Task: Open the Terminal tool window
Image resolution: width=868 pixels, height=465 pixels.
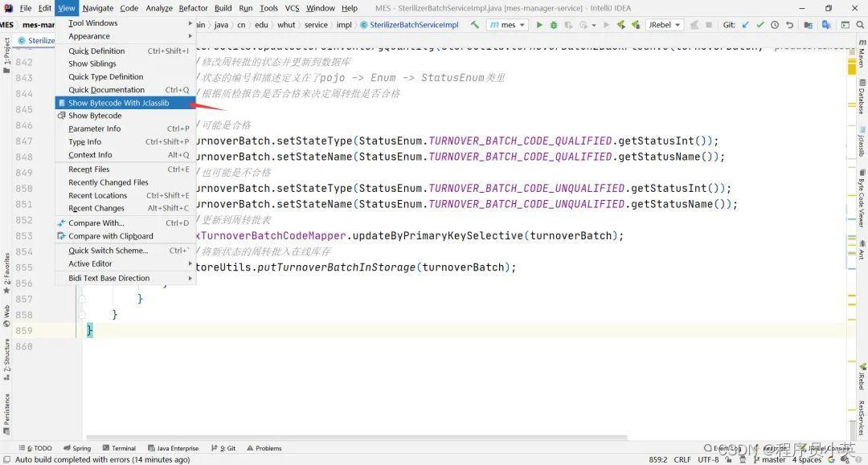Action: pyautogui.click(x=119, y=448)
